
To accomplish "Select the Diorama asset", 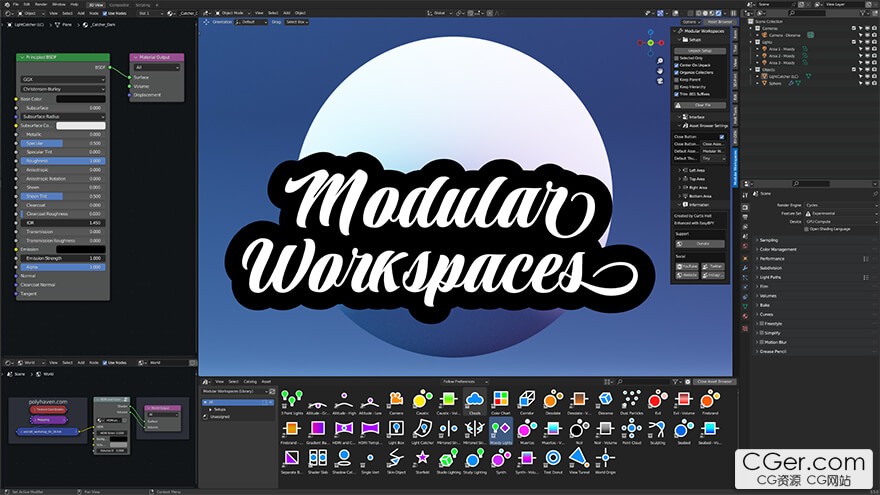I will (x=605, y=402).
